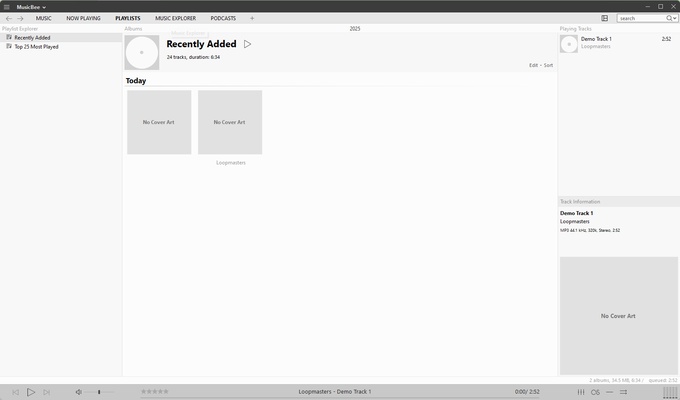Select the Top 25 Most Played playlist
The image size is (680, 400).
click(61, 46)
